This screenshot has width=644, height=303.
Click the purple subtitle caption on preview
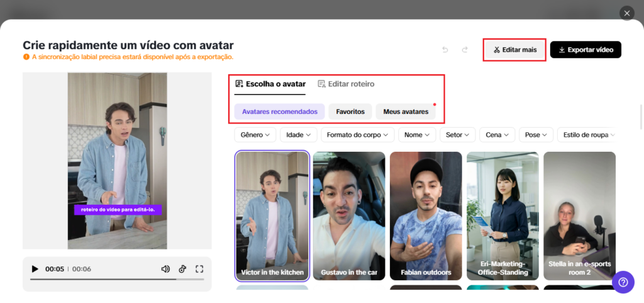click(118, 210)
